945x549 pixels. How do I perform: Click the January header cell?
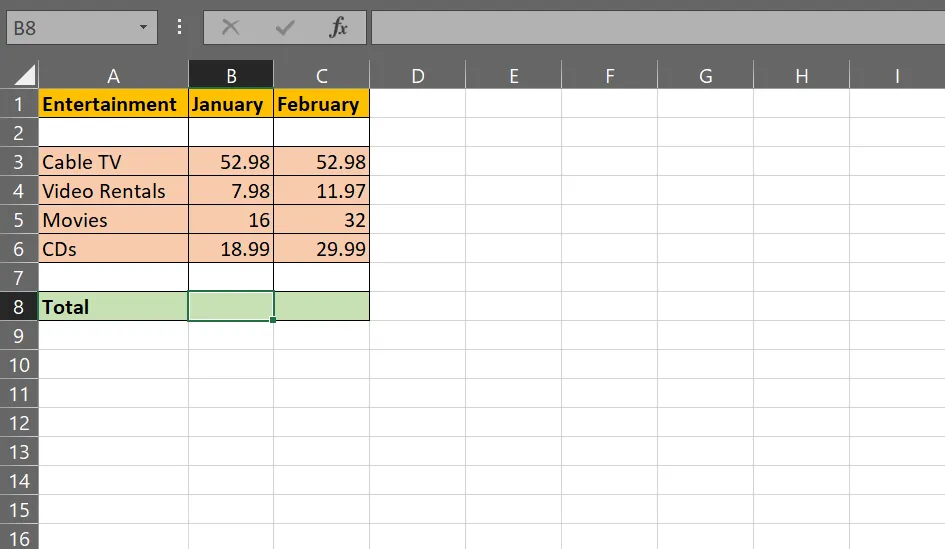click(231, 104)
